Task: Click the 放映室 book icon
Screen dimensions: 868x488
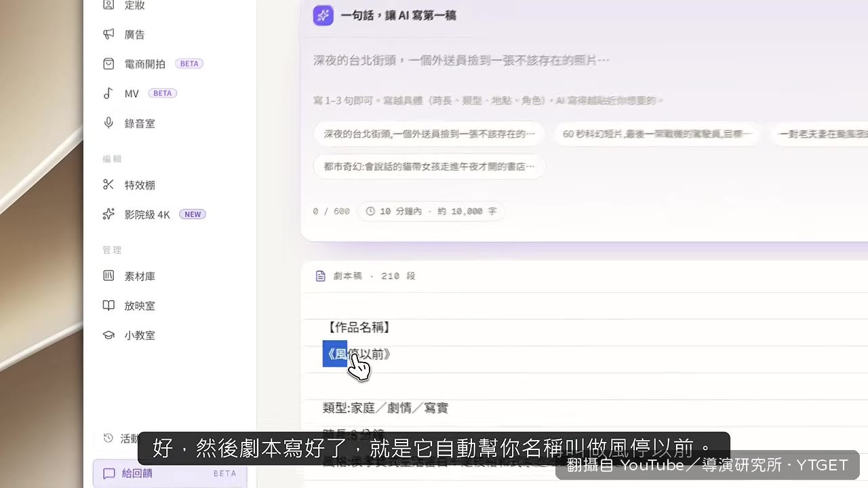Action: 108,306
